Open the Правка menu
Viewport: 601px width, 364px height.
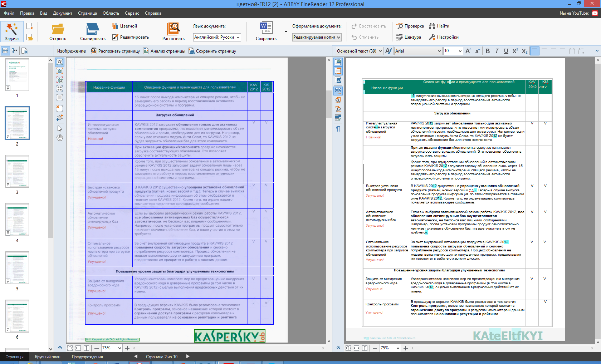[27, 13]
